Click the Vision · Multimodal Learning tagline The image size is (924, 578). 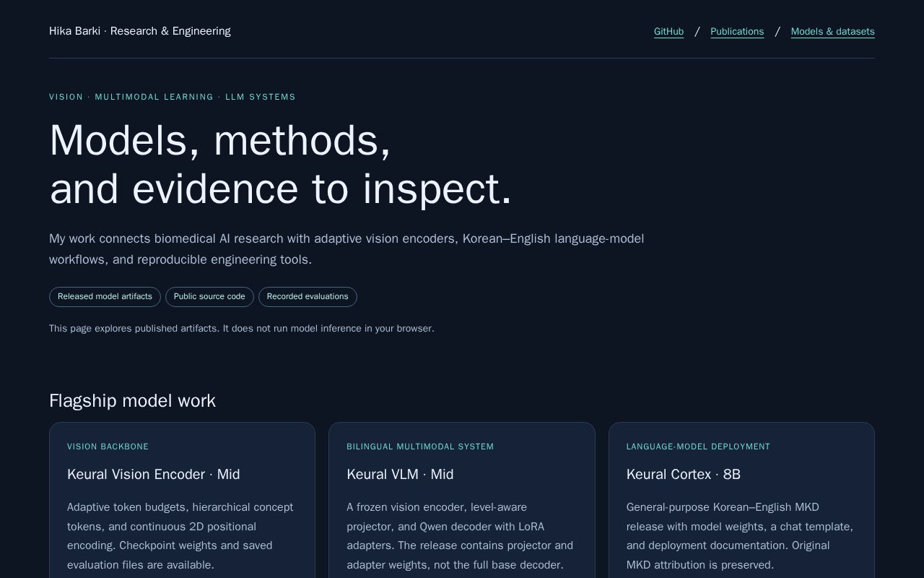tap(173, 97)
